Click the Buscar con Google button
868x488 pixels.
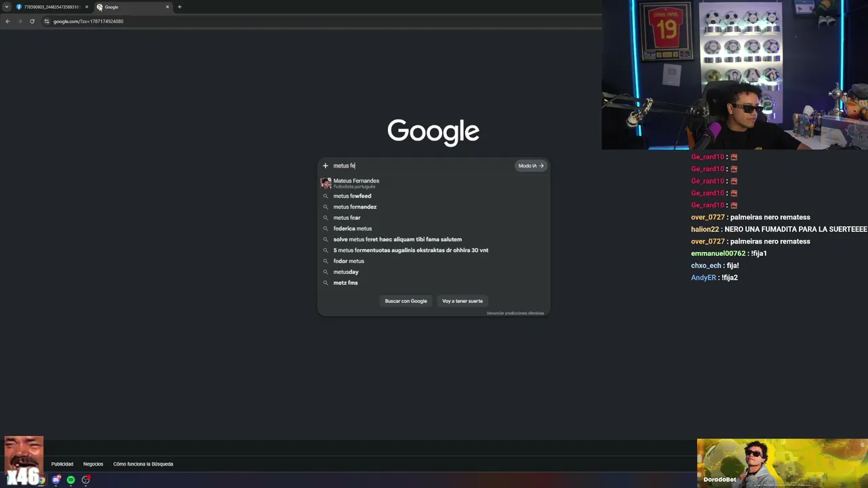[406, 301]
